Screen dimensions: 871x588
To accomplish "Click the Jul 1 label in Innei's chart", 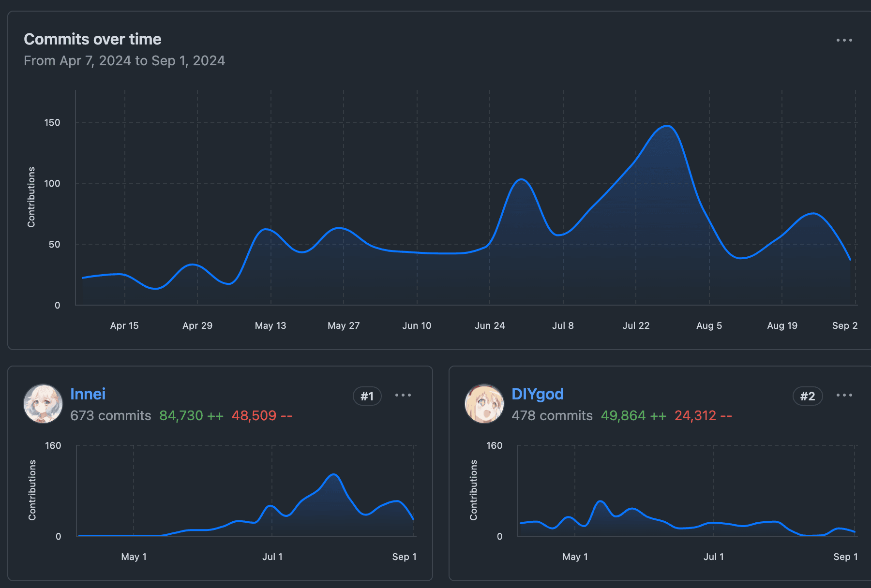I will click(272, 557).
